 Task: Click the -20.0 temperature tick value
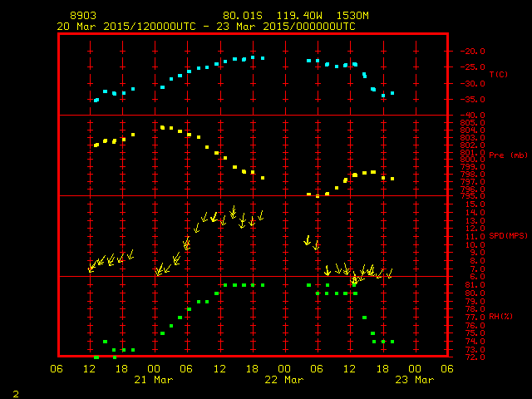coord(473,52)
